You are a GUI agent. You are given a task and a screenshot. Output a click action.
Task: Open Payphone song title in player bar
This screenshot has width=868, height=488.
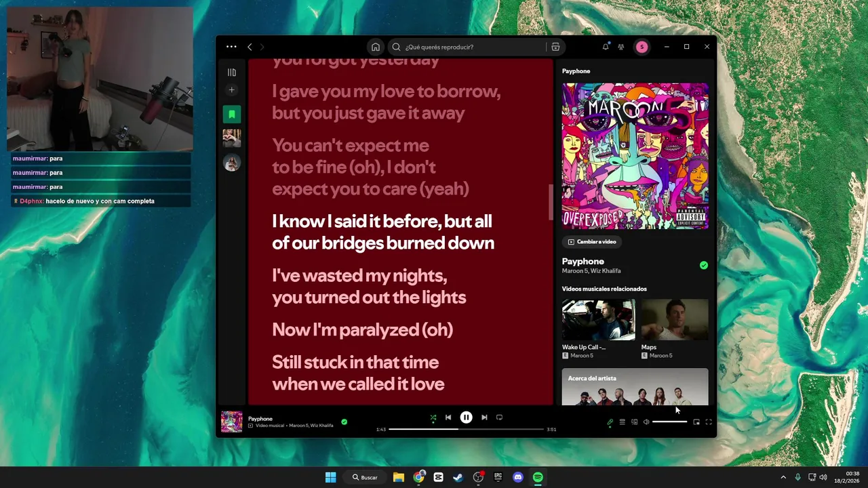[260, 419]
